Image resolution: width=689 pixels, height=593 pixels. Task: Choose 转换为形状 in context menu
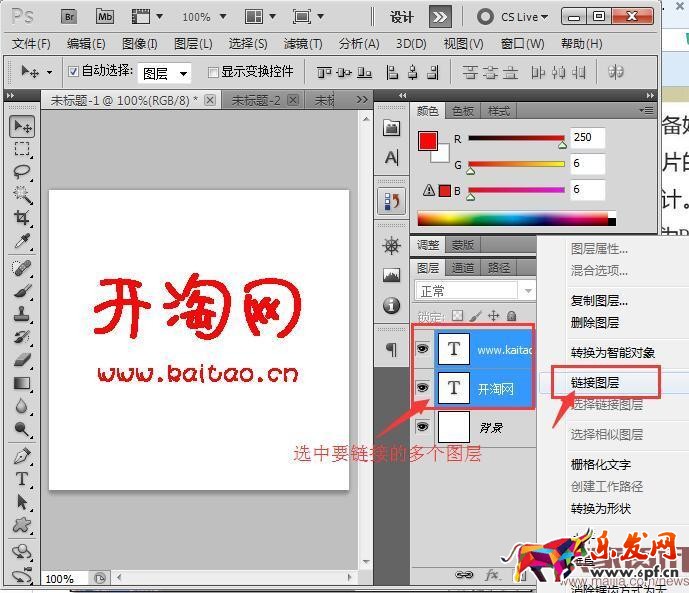tap(601, 509)
